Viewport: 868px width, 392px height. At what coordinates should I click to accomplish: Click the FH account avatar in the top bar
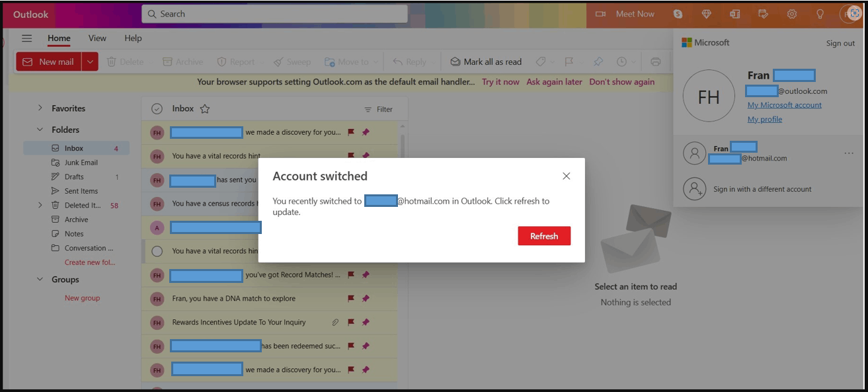(x=851, y=14)
